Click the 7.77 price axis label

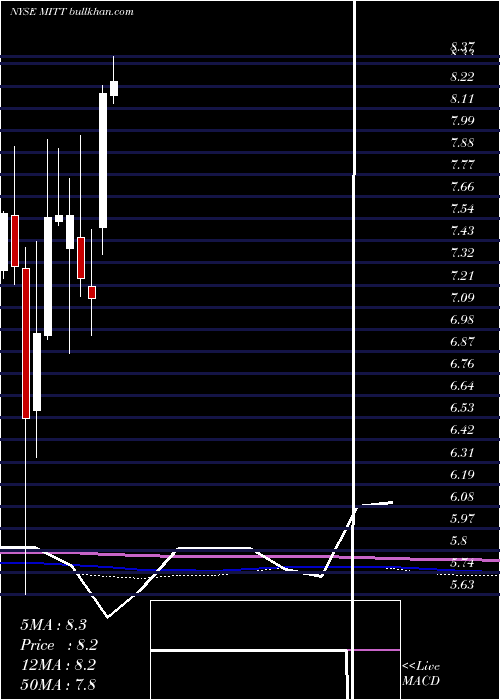click(x=462, y=165)
